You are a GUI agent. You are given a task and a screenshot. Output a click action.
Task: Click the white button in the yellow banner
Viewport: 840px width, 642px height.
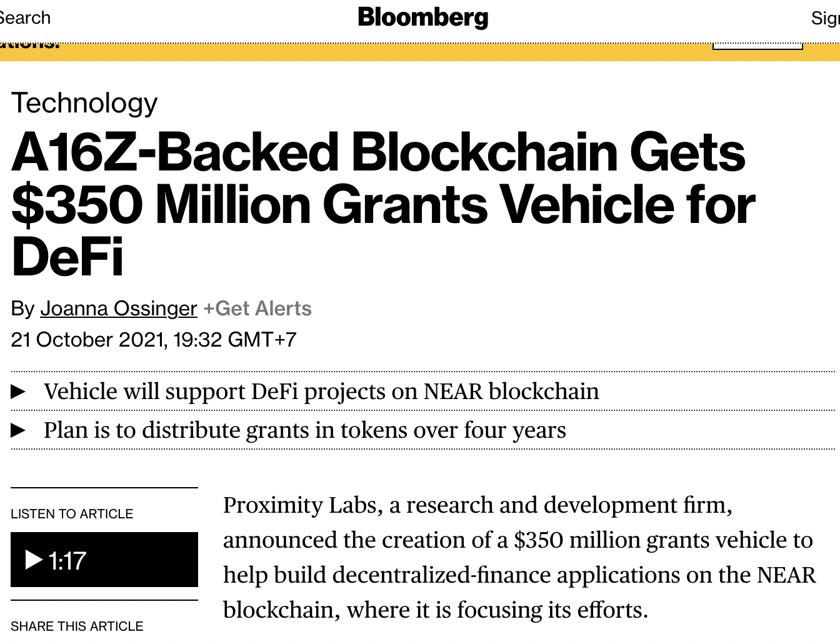[757, 46]
